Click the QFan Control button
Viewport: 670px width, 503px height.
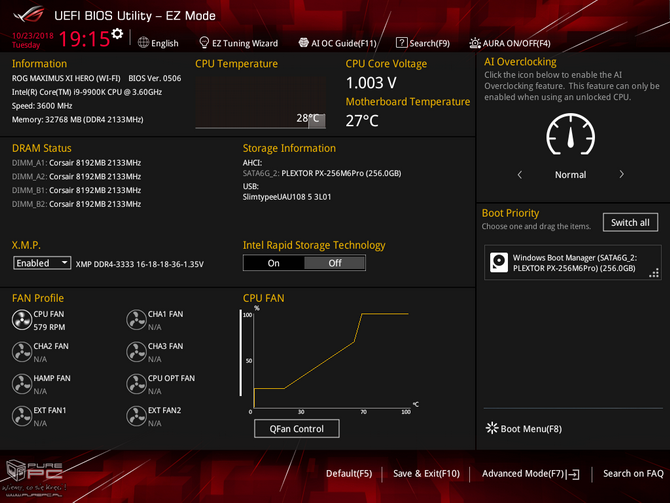pyautogui.click(x=297, y=429)
